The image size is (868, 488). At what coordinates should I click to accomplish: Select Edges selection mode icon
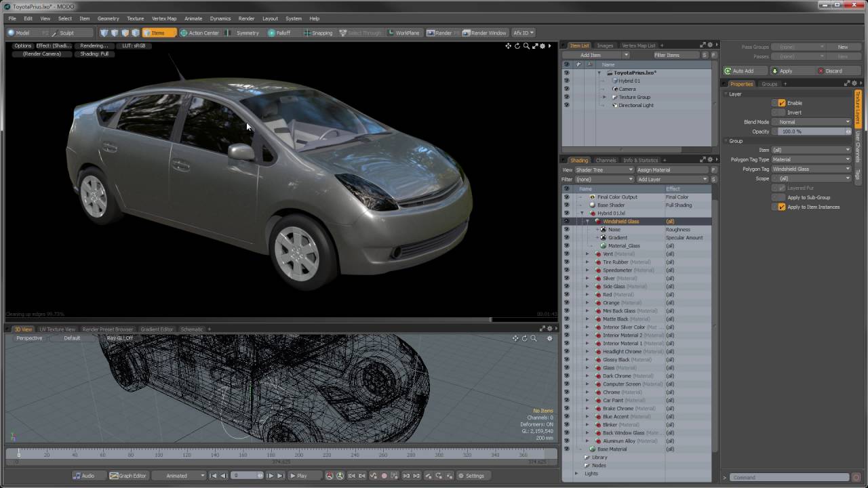[x=115, y=33]
